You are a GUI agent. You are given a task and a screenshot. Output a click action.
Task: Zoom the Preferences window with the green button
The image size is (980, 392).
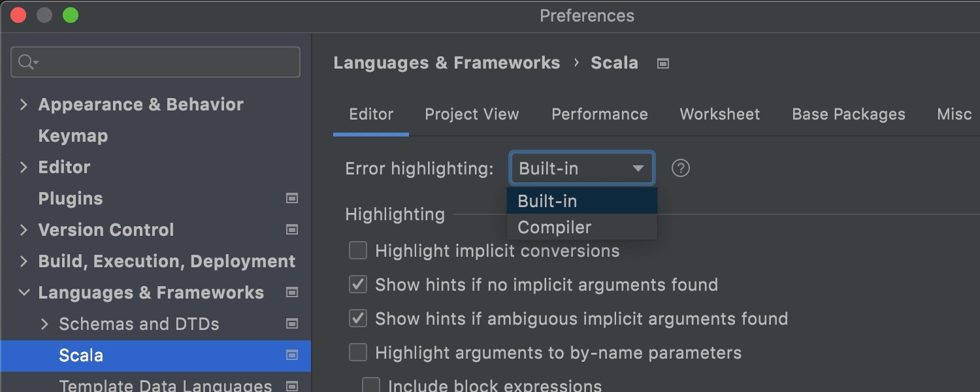[71, 15]
